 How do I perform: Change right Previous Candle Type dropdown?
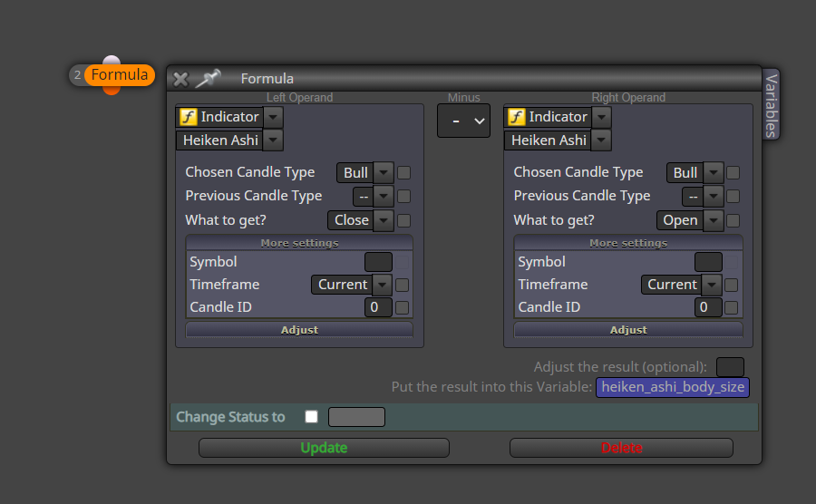714,197
